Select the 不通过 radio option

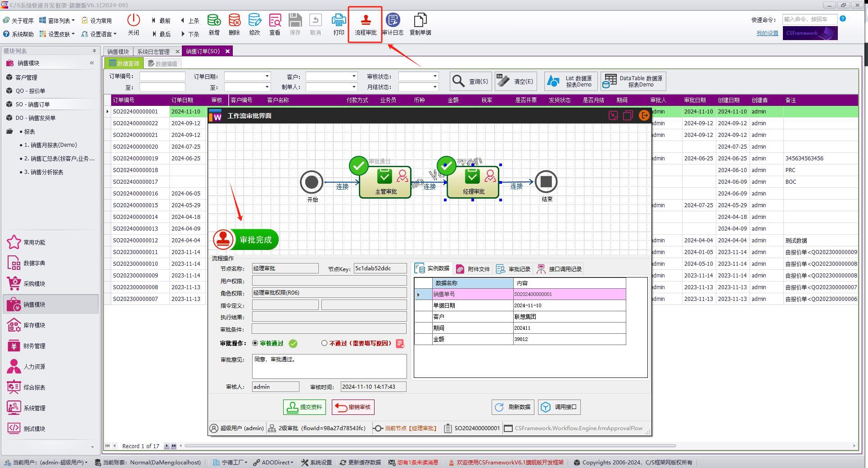tap(324, 343)
